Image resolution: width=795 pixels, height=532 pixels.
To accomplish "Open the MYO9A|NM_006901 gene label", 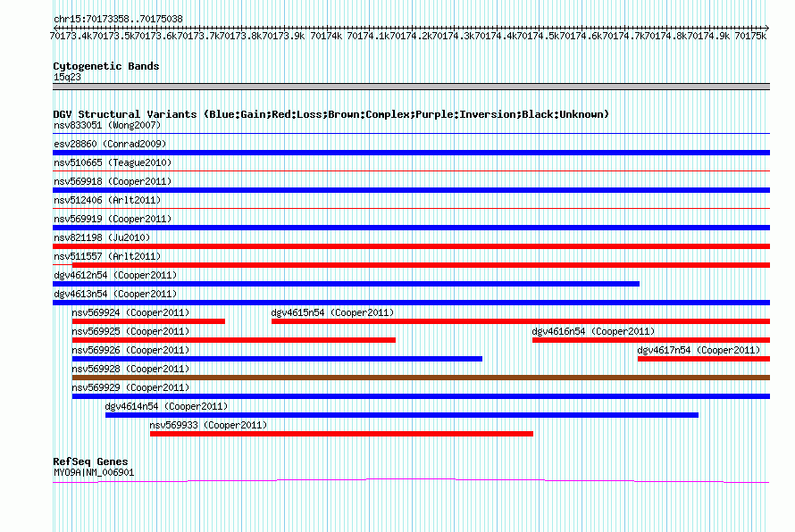I will 94,473.
